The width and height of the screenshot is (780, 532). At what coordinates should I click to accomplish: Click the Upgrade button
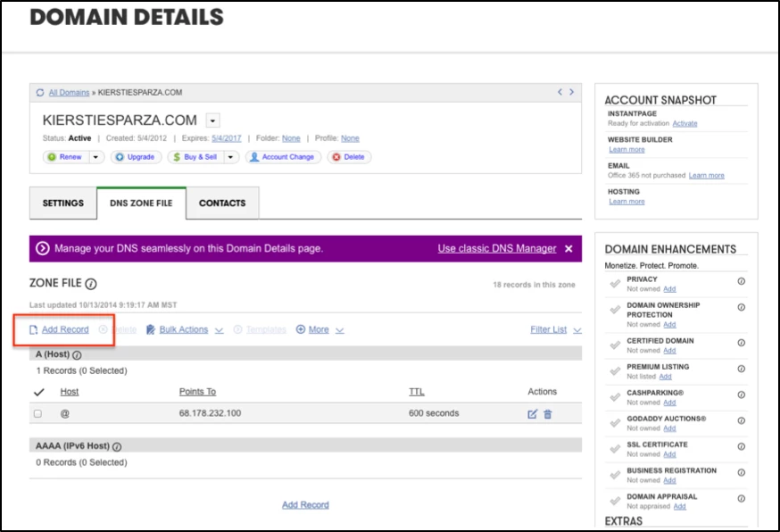click(x=136, y=157)
